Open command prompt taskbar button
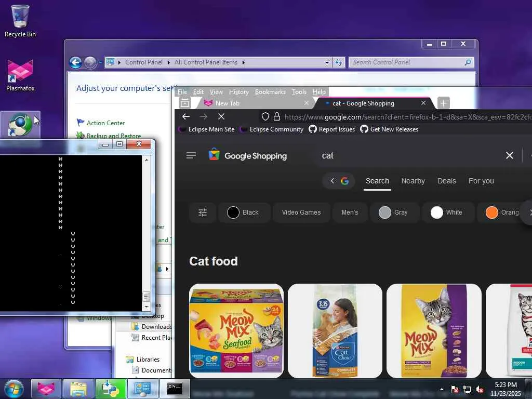This screenshot has width=532, height=399. (x=175, y=389)
